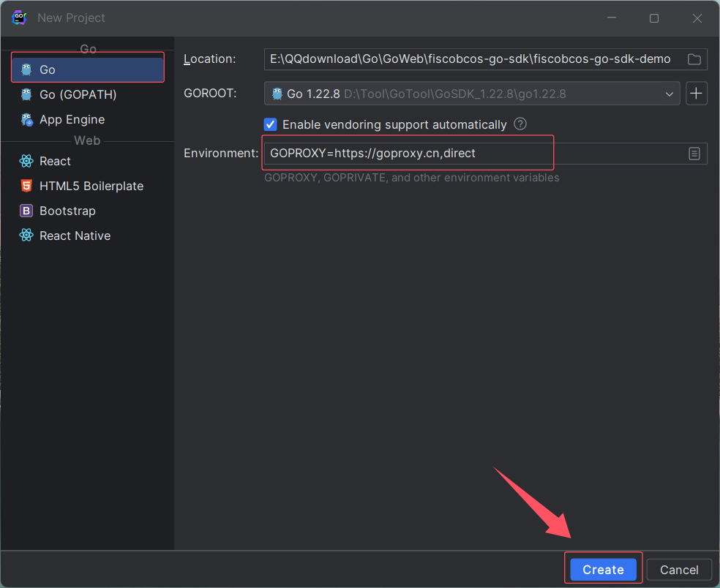Screen dimensions: 720x588
Task: Click the Bootstrap B icon
Action: tap(26, 211)
